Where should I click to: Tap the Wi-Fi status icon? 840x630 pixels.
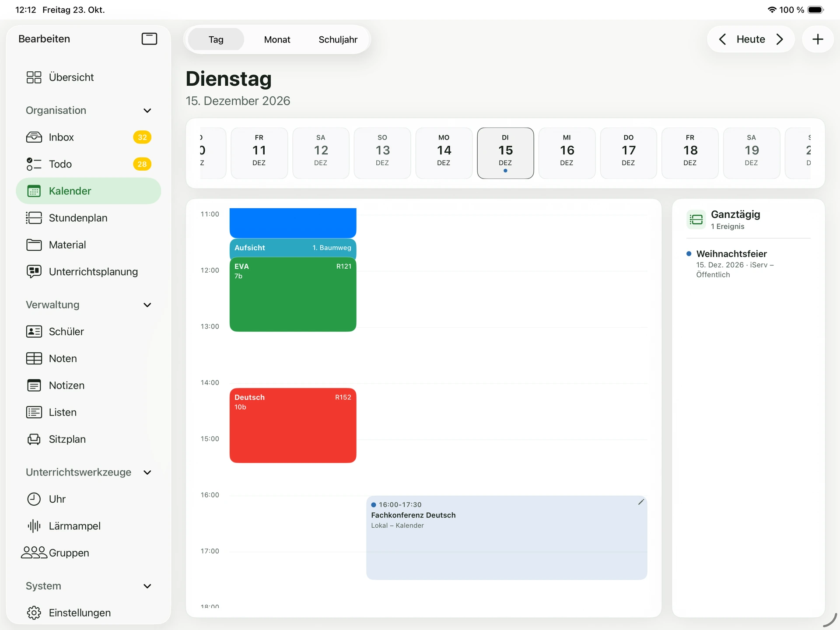[772, 10]
